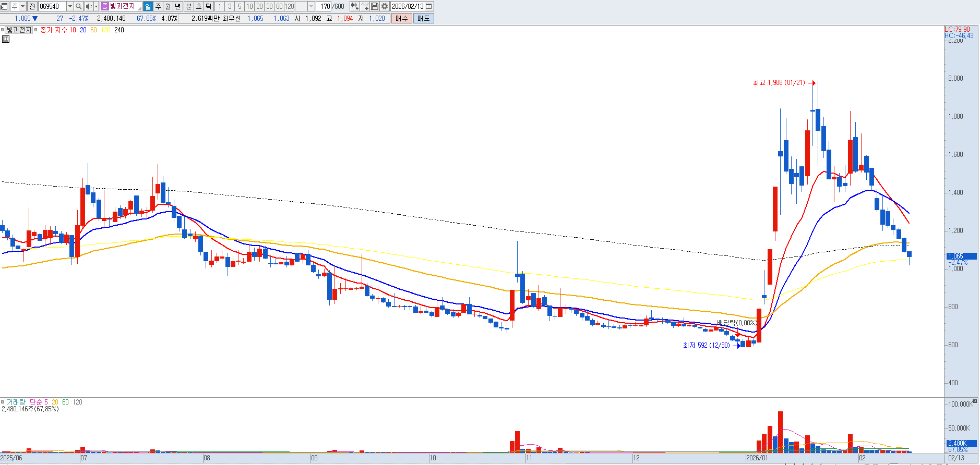Click the add indicator chart icon
This screenshot has height=465, width=980.
pyautogui.click(x=365, y=6)
